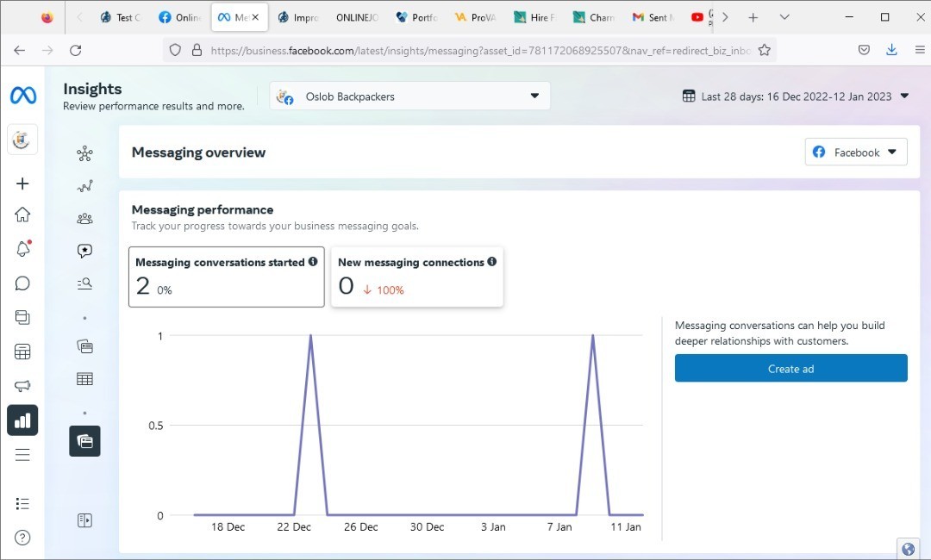Switch to the ONLINEJOBS browser tab

tap(355, 17)
